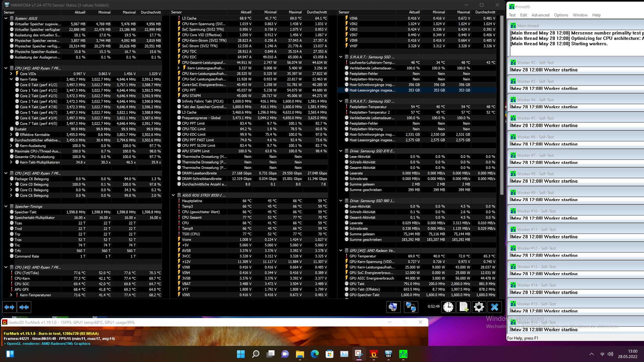Open the Prime95 Advanced menu

tap(540, 15)
